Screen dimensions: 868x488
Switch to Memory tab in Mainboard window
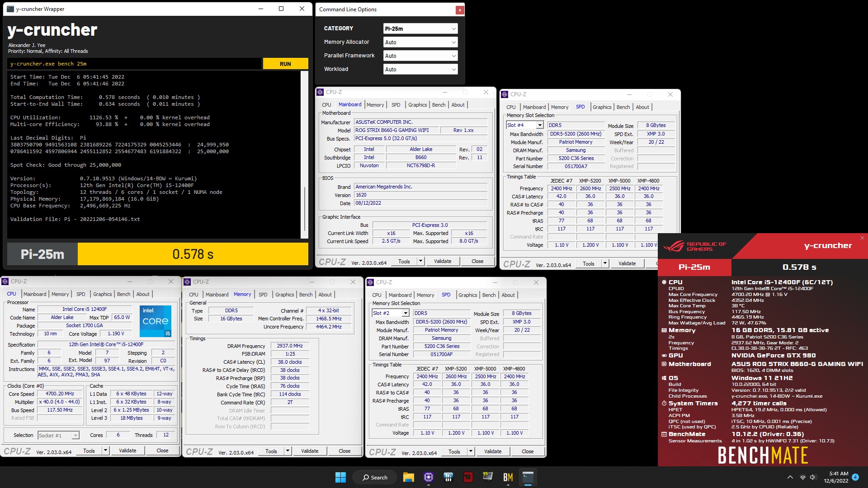[375, 105]
